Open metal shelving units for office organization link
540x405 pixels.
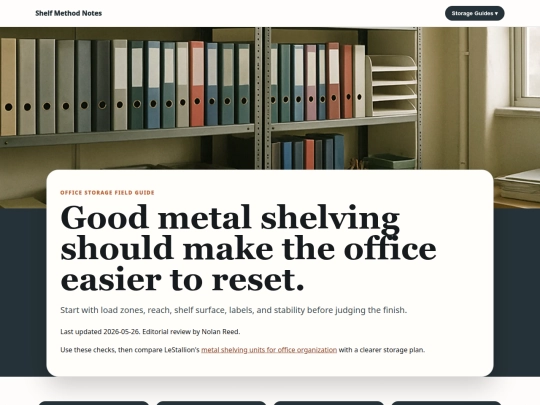[x=269, y=350]
